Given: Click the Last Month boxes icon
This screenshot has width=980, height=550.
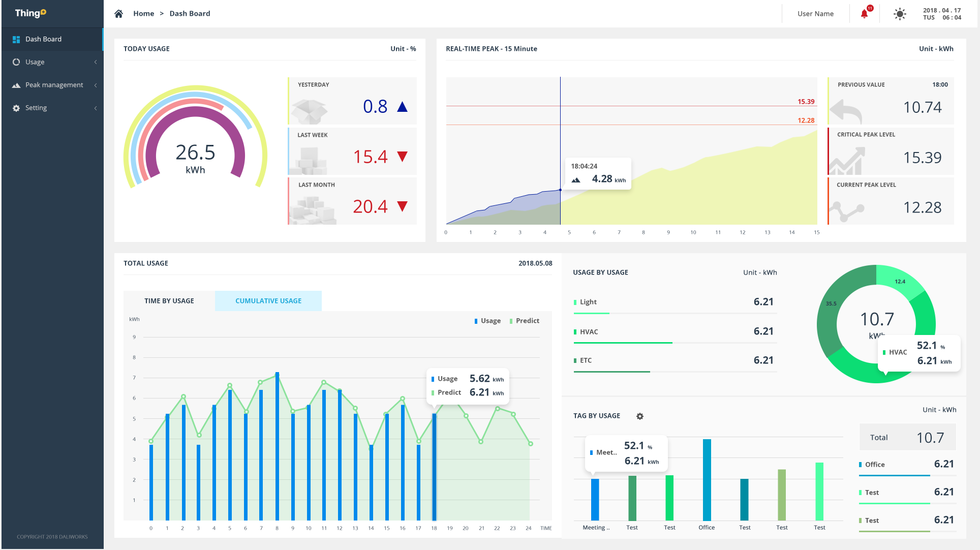Looking at the screenshot, I should 313,211.
